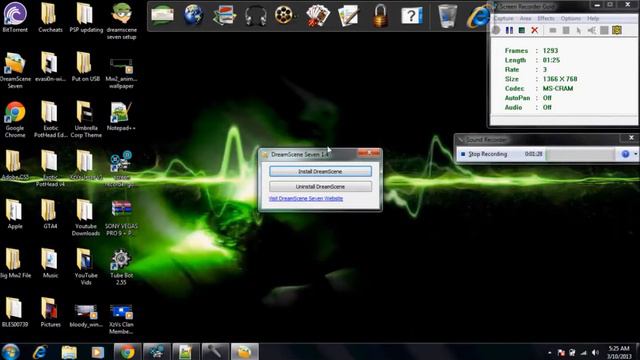Click the volume speaker icon in system tray
The height and width of the screenshot is (360, 640).
pyautogui.click(x=595, y=352)
